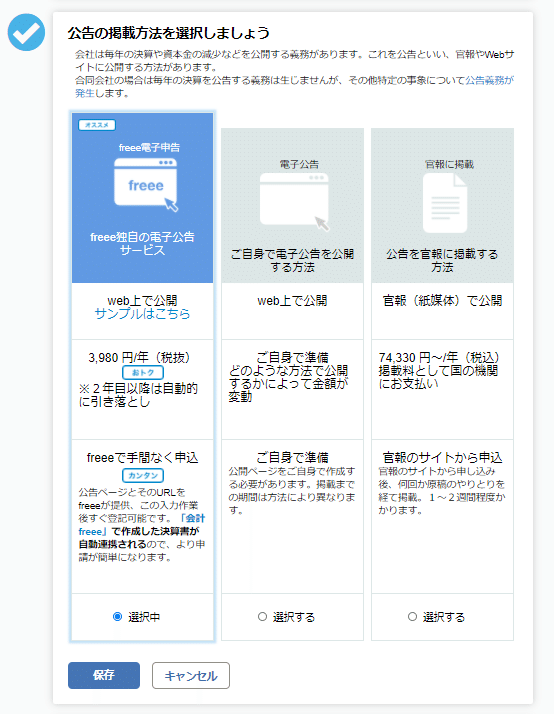Click the blue checkmark step icon

(26, 32)
